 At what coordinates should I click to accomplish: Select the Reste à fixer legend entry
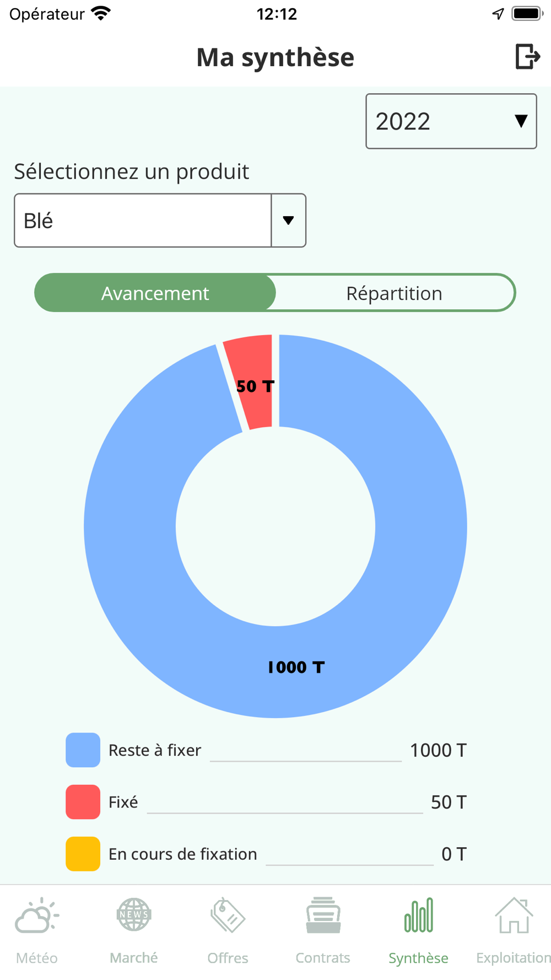(266, 750)
